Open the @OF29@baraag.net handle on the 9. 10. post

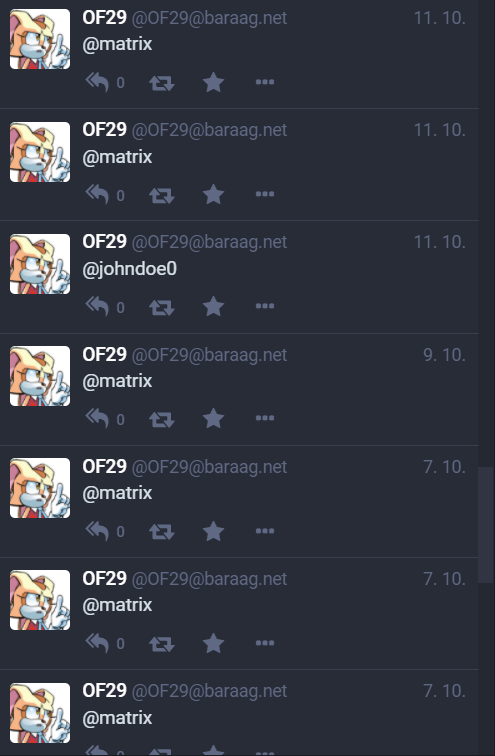pyautogui.click(x=209, y=355)
